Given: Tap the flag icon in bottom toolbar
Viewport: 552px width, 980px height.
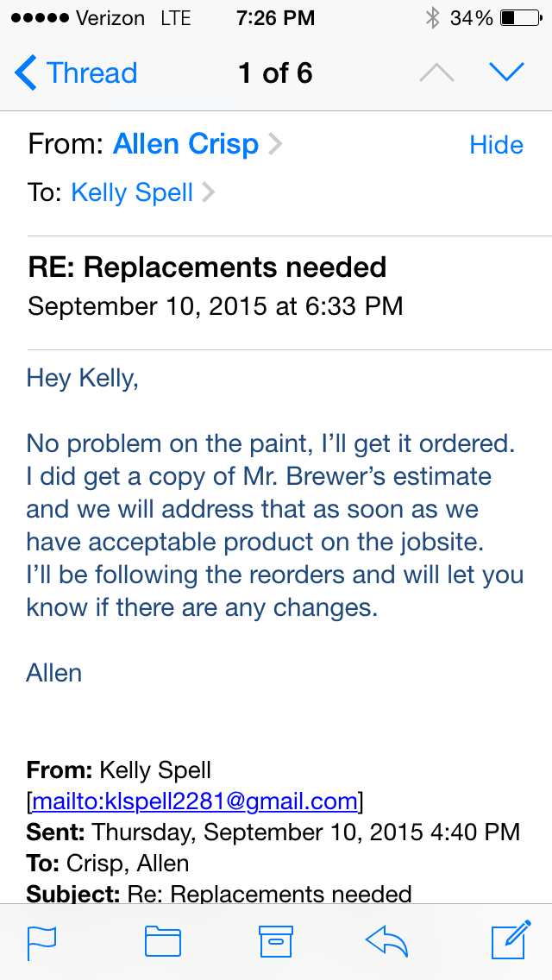Looking at the screenshot, I should (41, 941).
